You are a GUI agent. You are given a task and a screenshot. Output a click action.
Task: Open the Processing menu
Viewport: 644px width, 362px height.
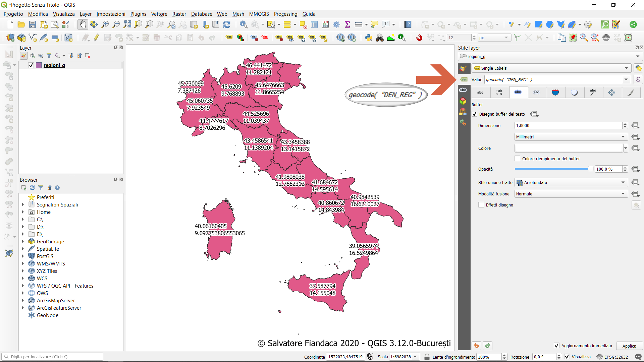point(285,14)
